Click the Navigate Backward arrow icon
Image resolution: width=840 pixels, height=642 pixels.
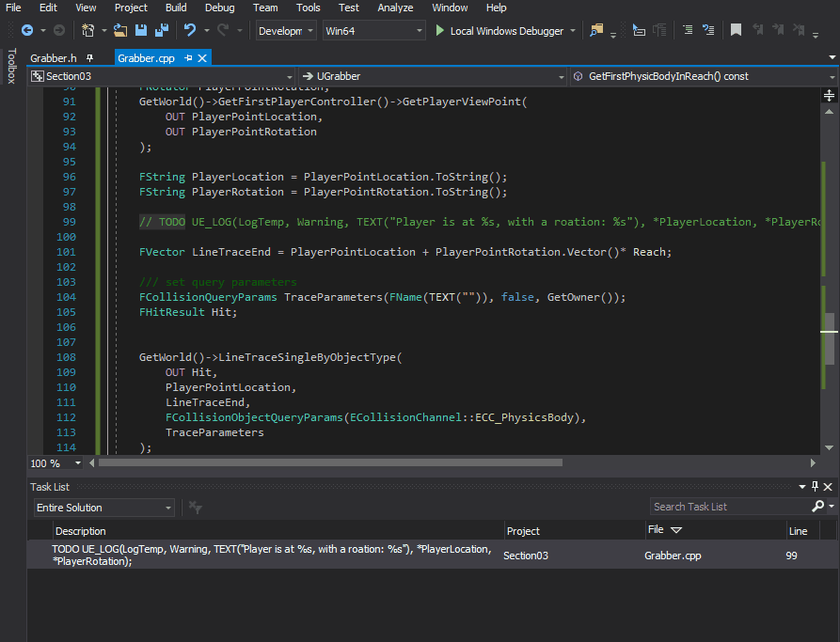[26, 30]
